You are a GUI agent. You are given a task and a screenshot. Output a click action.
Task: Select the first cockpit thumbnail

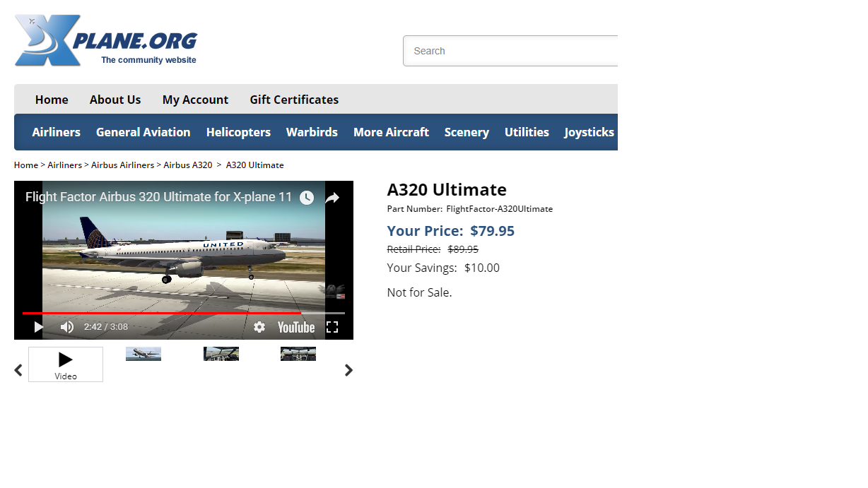(x=221, y=354)
